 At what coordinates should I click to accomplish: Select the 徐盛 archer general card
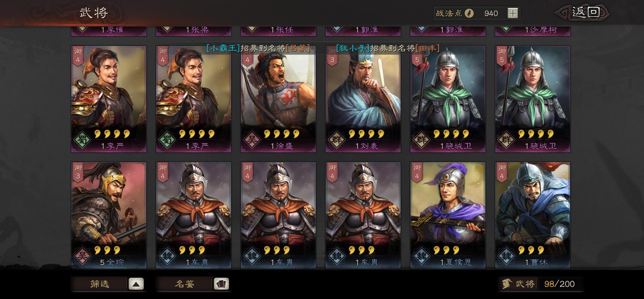(x=278, y=99)
